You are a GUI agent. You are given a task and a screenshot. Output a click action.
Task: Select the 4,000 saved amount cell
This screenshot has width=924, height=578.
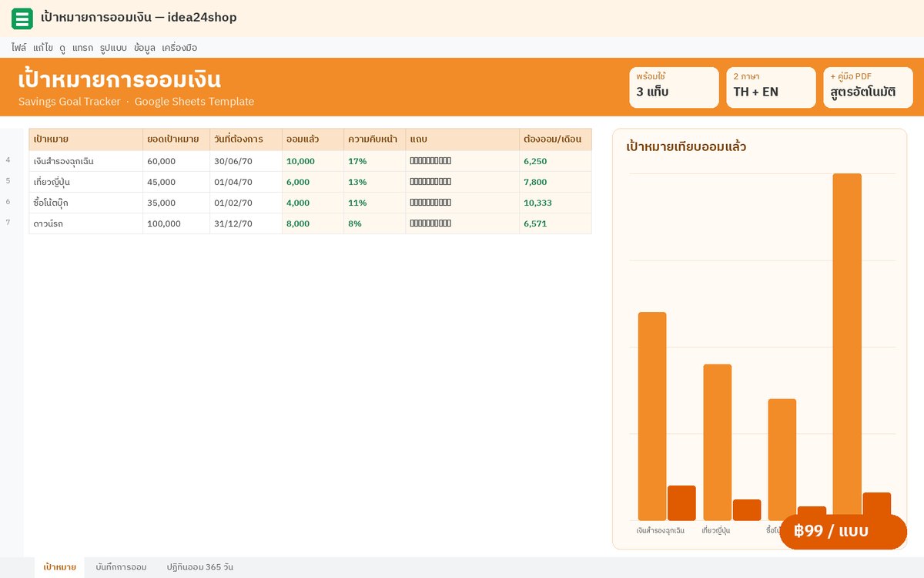coord(313,203)
